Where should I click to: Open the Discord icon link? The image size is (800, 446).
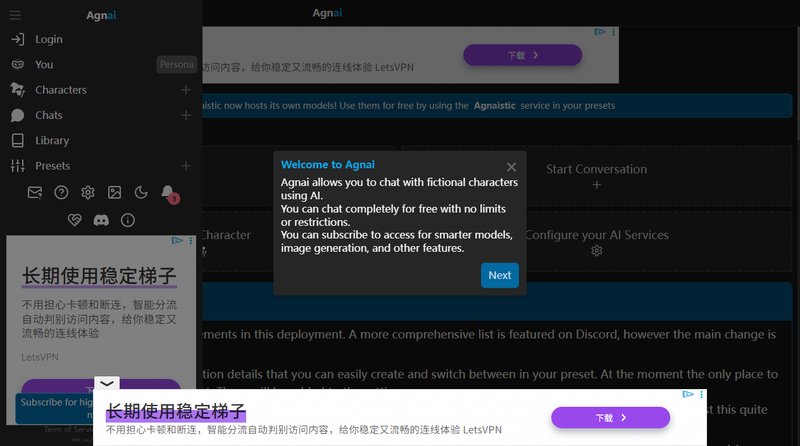tap(101, 219)
